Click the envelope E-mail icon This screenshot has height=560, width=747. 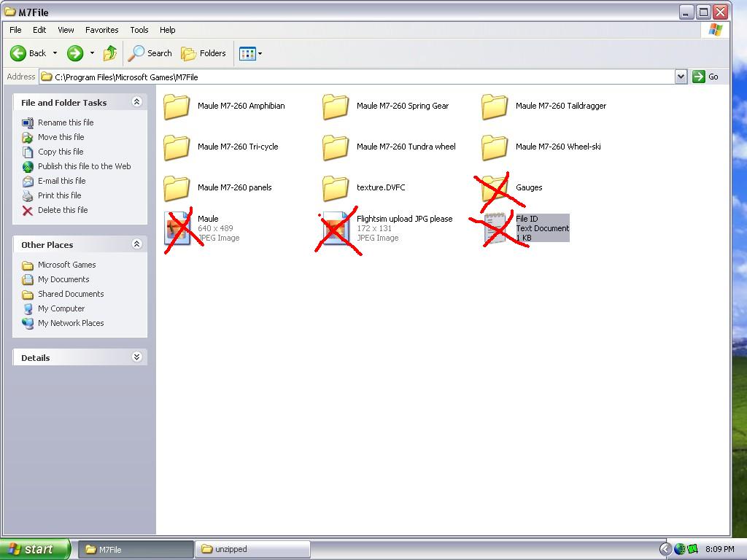click(28, 182)
